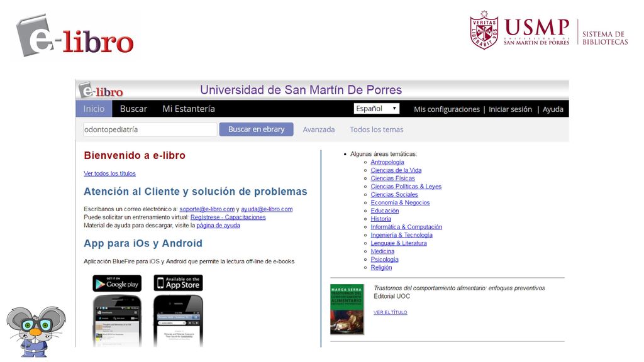644x362 pixels.
Task: Follow the Ver todos los títulos link
Action: click(109, 173)
